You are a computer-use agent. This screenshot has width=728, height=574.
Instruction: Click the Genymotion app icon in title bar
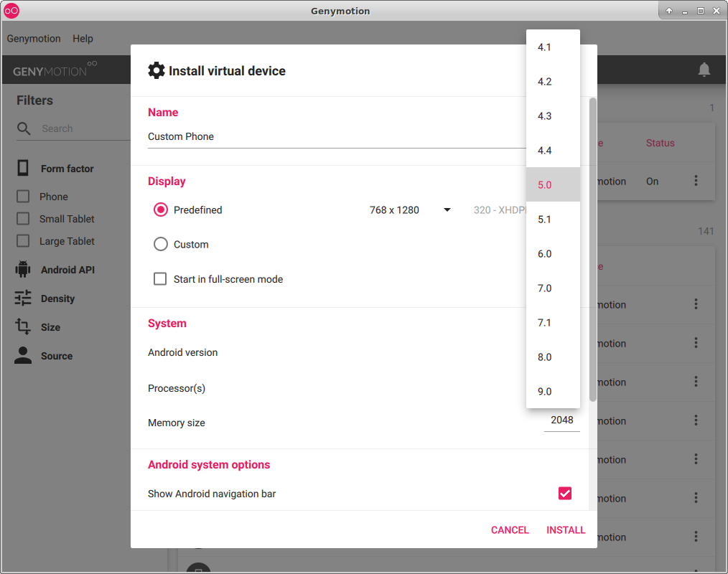[x=11, y=11]
